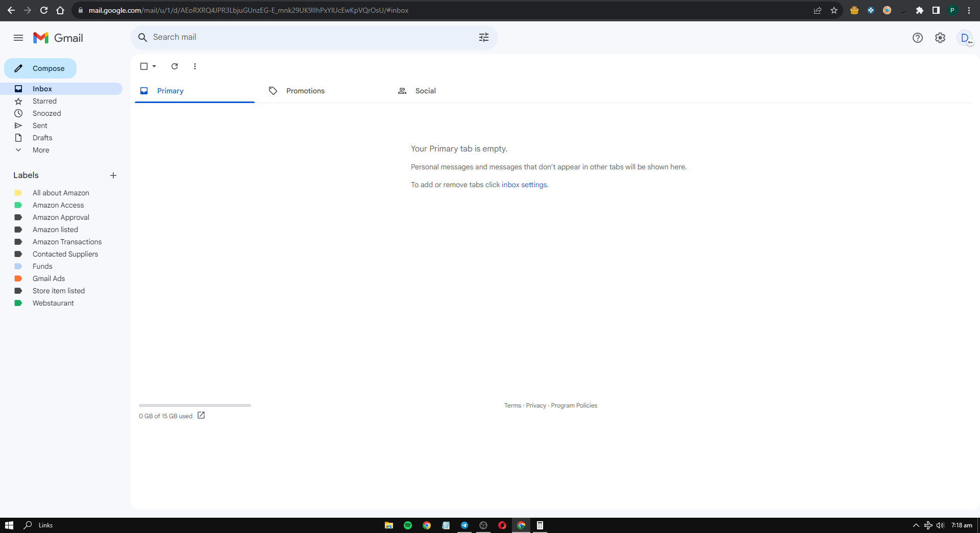Show search options filter icon
The height and width of the screenshot is (533, 980).
click(x=483, y=37)
